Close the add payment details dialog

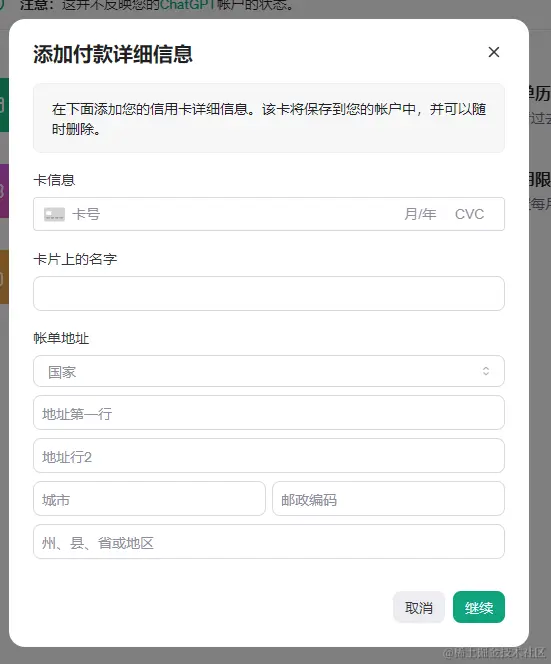point(493,52)
